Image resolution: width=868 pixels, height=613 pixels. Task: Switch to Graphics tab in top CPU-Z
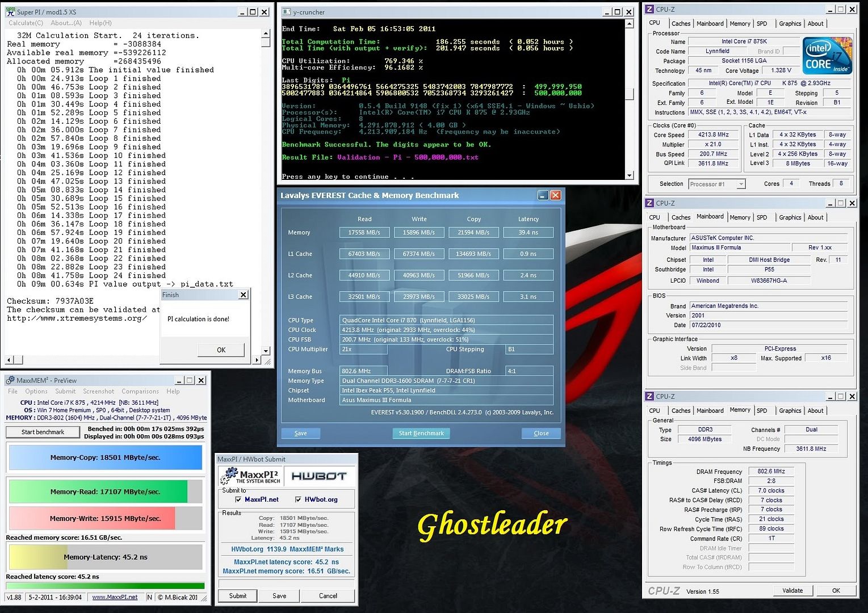click(x=790, y=24)
